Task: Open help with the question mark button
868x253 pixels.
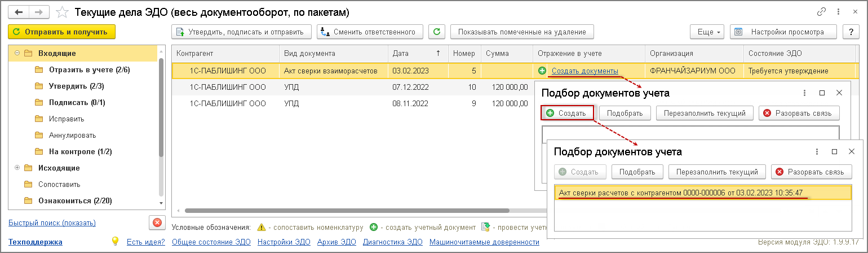Action: pos(850,32)
